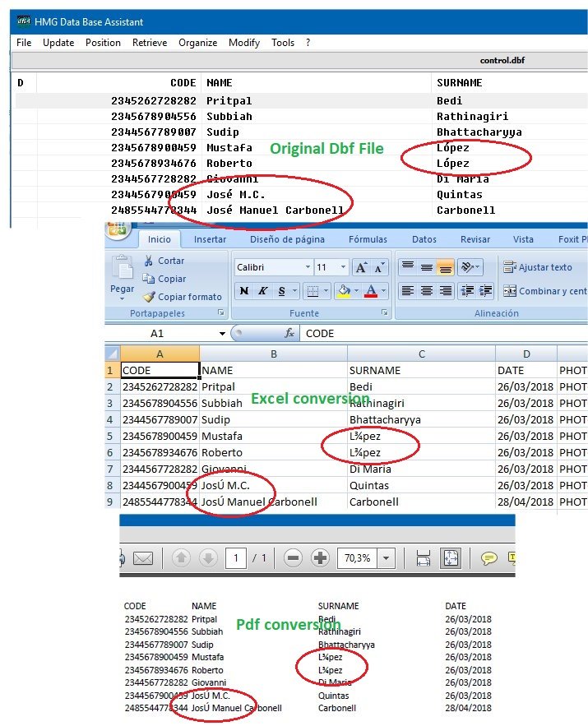588x726 pixels.
Task: Click the fill color yellow paint bucket
Action: click(x=345, y=291)
